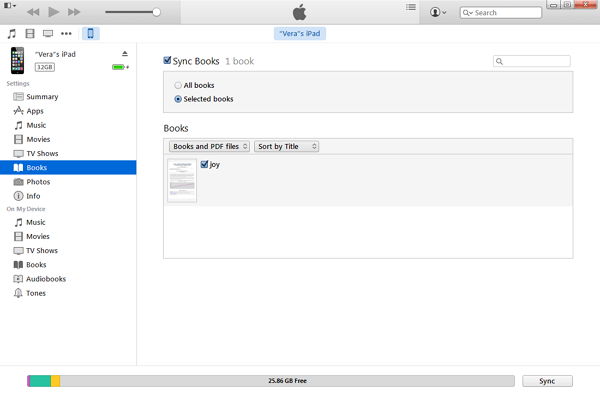Select Books under Settings

click(68, 168)
